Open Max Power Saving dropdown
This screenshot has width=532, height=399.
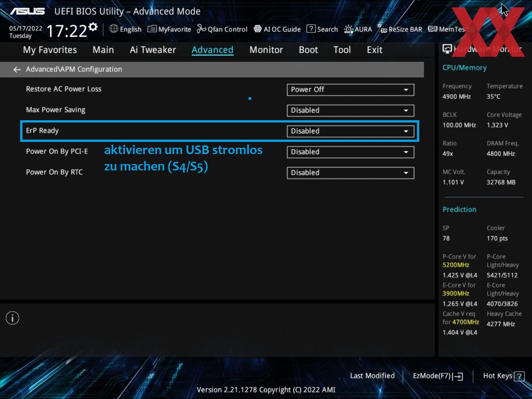pyautogui.click(x=350, y=111)
